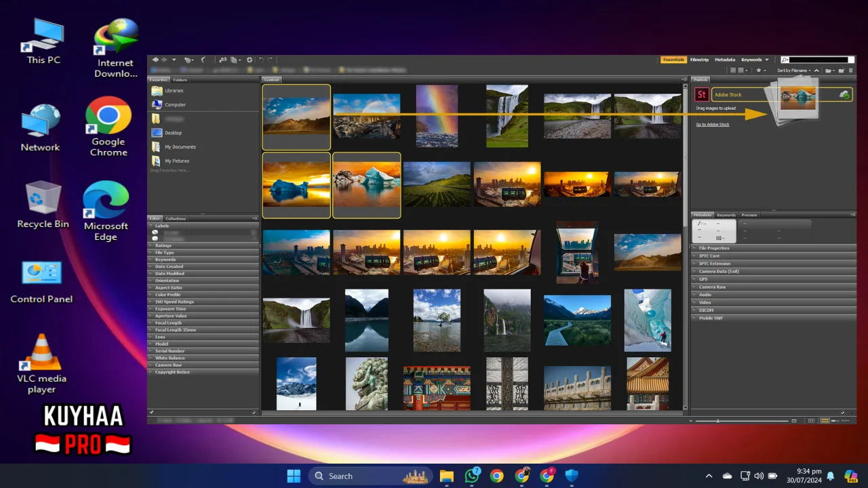Click lock thumbnail grid icon
Screen dimensions: 868x488
pos(811,421)
